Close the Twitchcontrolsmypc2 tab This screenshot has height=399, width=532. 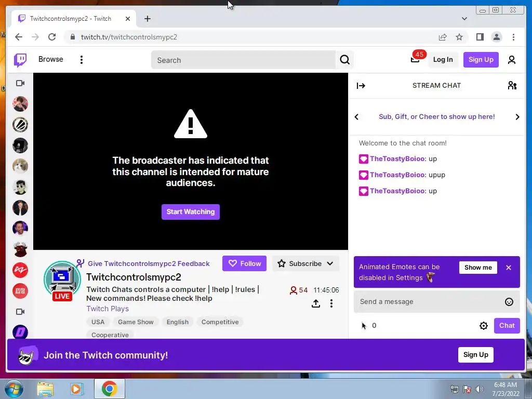(128, 19)
